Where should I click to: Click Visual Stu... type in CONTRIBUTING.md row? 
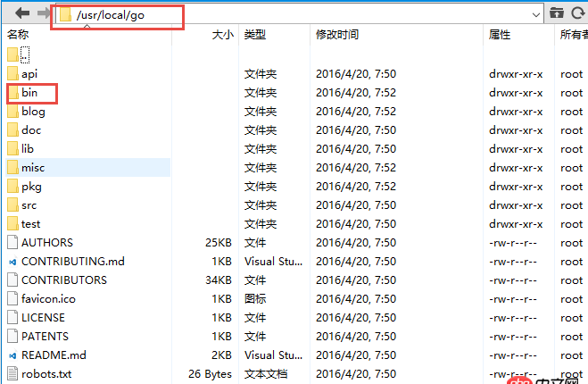click(x=273, y=262)
